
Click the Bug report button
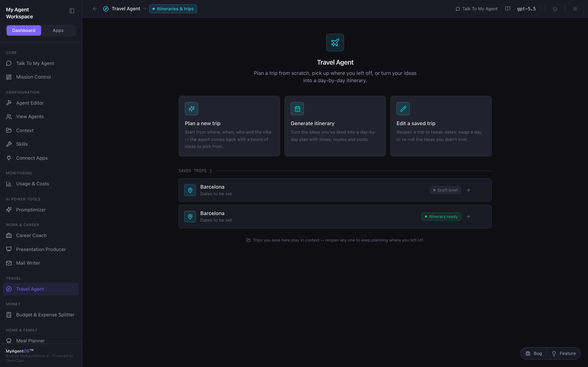(534, 353)
